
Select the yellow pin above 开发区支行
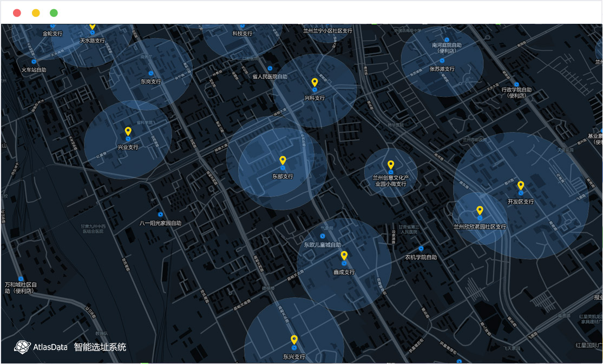coord(521,186)
